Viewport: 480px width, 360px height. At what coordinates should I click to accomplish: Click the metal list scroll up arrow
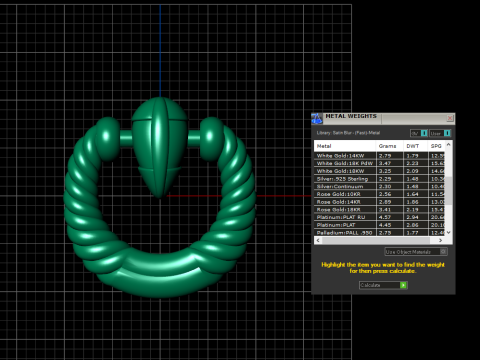pyautogui.click(x=449, y=144)
